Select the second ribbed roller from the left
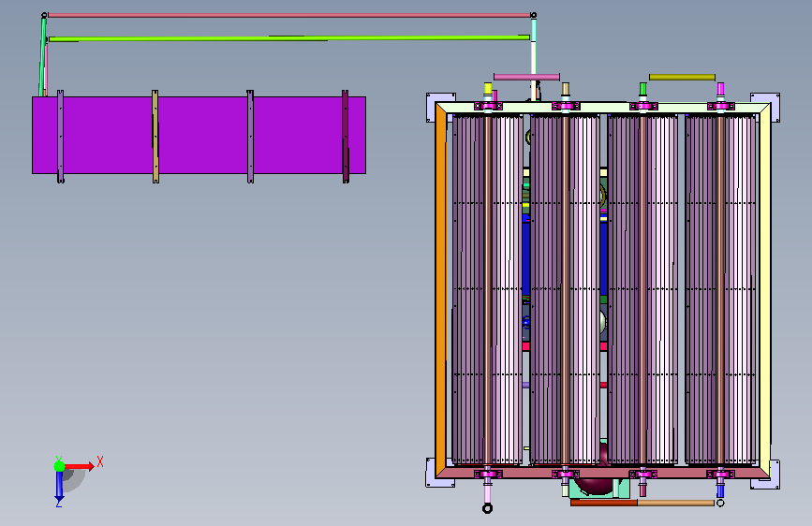812x526 pixels. pyautogui.click(x=565, y=290)
